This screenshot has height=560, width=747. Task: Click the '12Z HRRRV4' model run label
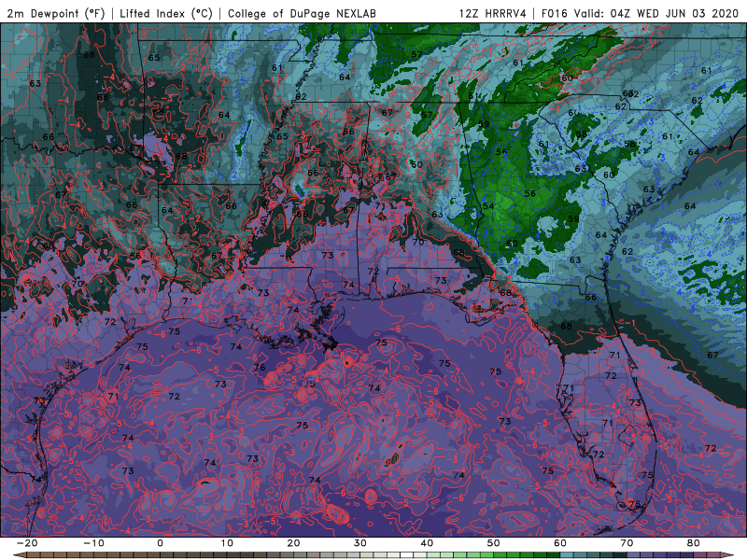pos(492,13)
